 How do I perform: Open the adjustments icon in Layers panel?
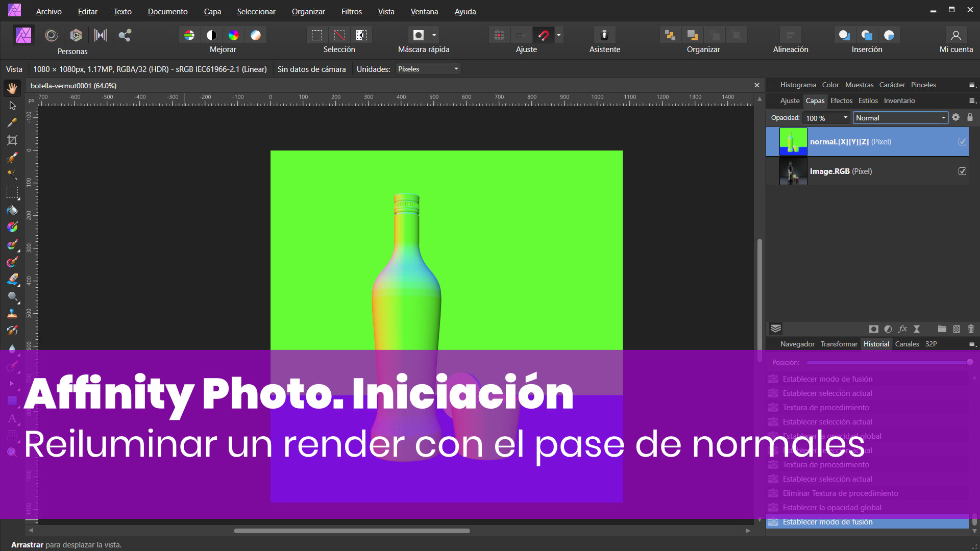(888, 329)
